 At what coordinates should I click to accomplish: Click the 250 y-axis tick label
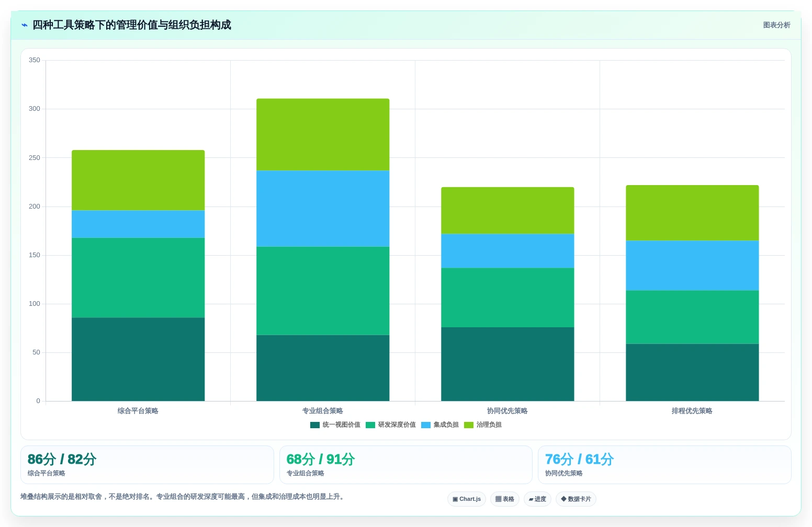coord(35,158)
